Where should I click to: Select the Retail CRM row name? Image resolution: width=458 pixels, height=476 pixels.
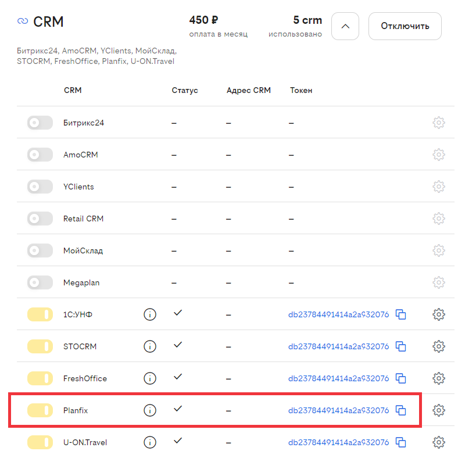click(x=84, y=219)
